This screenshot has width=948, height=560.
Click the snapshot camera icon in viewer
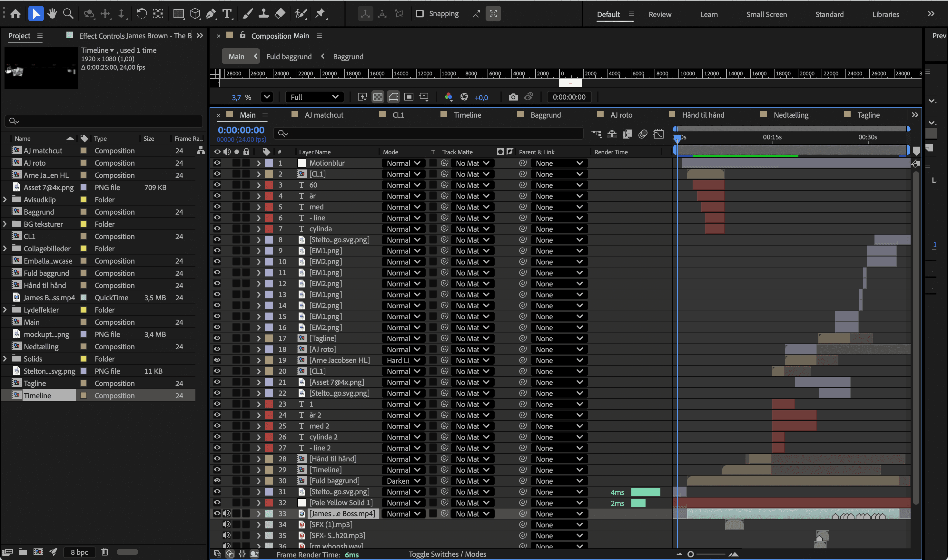pyautogui.click(x=513, y=97)
